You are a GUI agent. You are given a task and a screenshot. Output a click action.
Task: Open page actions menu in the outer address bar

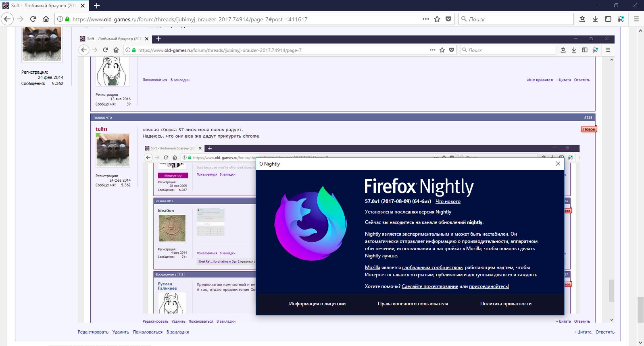(426, 19)
